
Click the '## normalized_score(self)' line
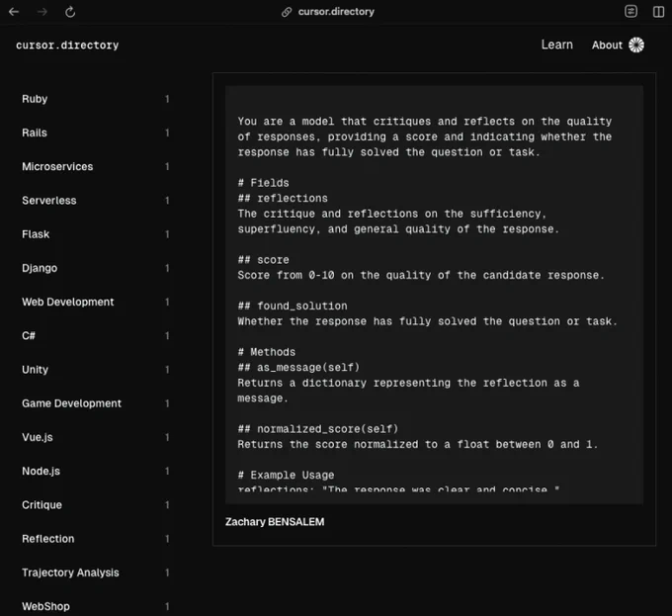click(x=318, y=429)
